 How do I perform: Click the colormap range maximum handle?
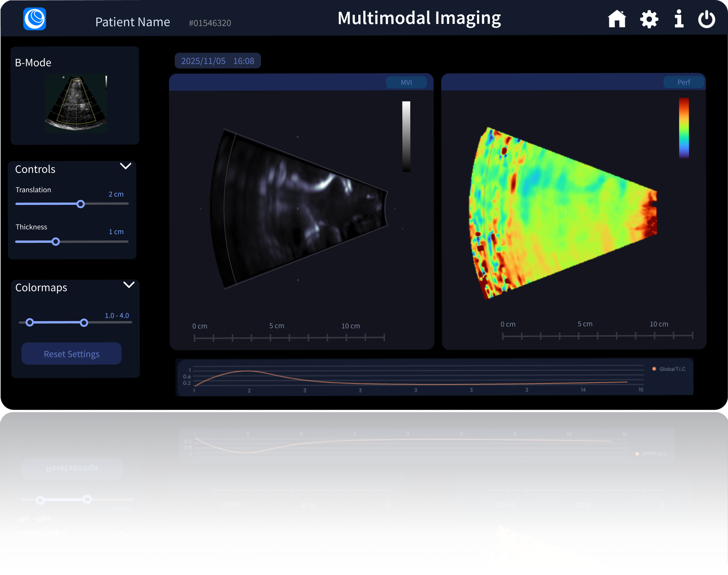(x=84, y=322)
